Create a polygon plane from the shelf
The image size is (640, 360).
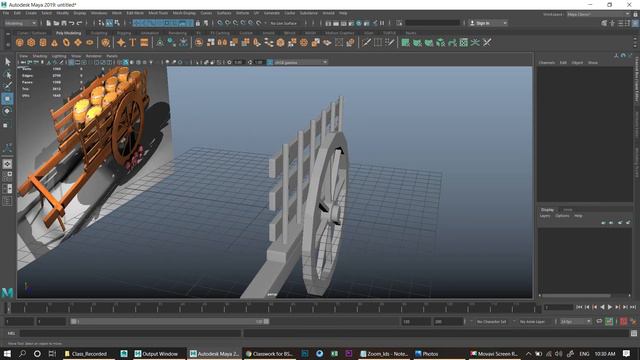[x=78, y=42]
